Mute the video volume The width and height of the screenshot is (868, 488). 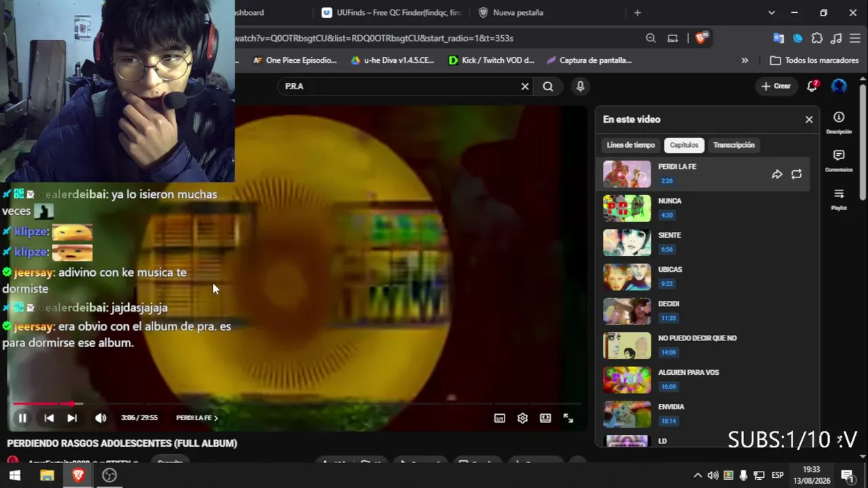tap(100, 418)
